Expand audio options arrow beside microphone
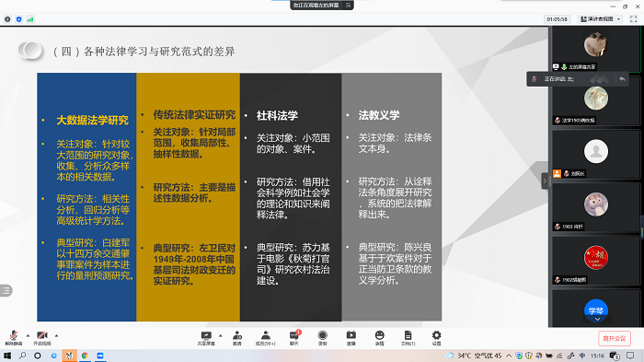 click(28, 335)
